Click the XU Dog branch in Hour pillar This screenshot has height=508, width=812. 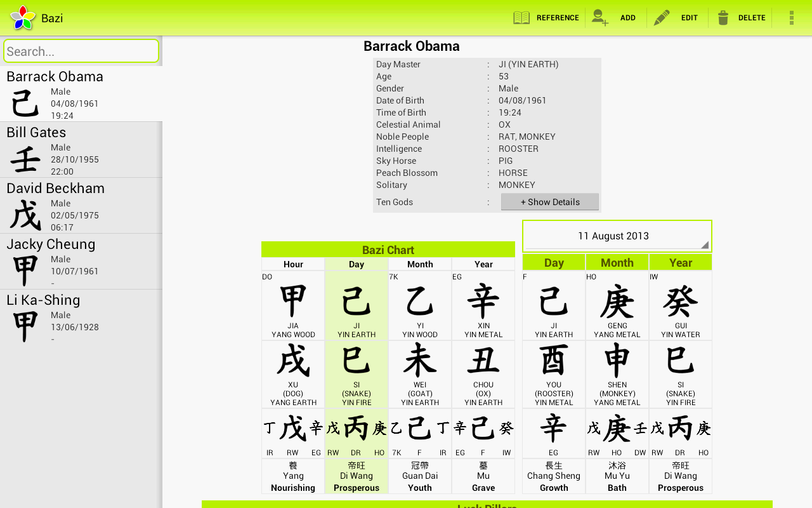pyautogui.click(x=293, y=375)
